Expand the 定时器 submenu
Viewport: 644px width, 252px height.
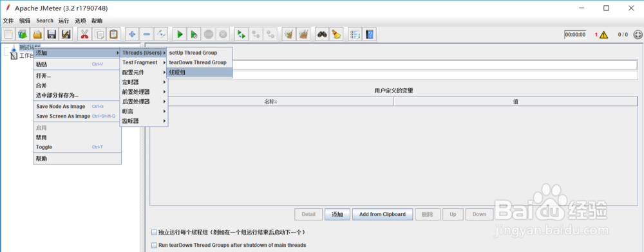pos(143,82)
